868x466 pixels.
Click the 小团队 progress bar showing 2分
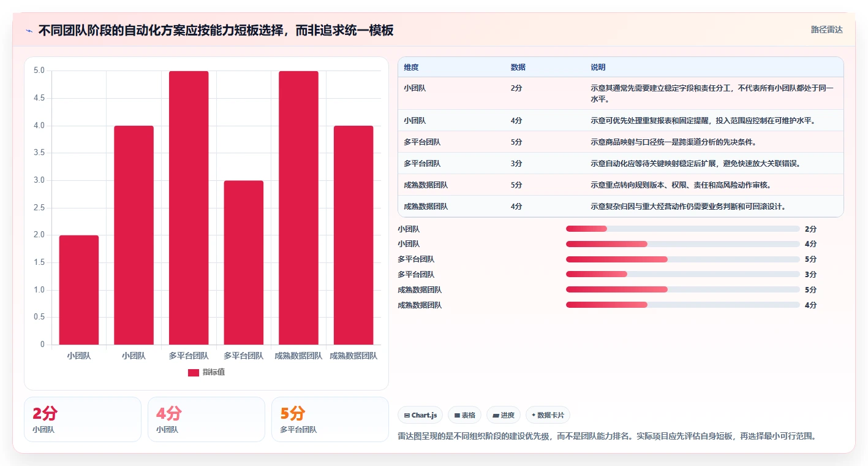[x=683, y=229]
